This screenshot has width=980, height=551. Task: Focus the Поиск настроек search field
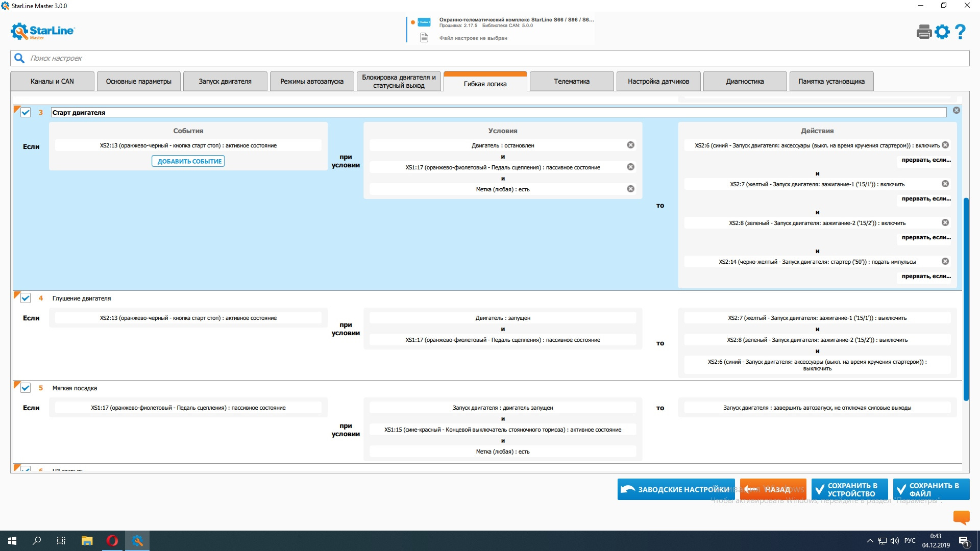click(x=490, y=58)
